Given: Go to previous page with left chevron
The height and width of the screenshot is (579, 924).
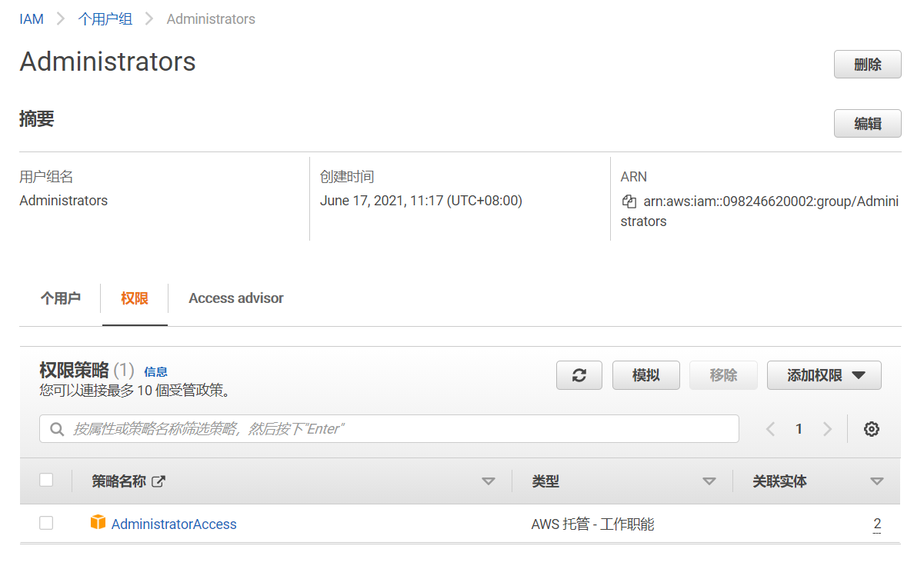Looking at the screenshot, I should (770, 429).
